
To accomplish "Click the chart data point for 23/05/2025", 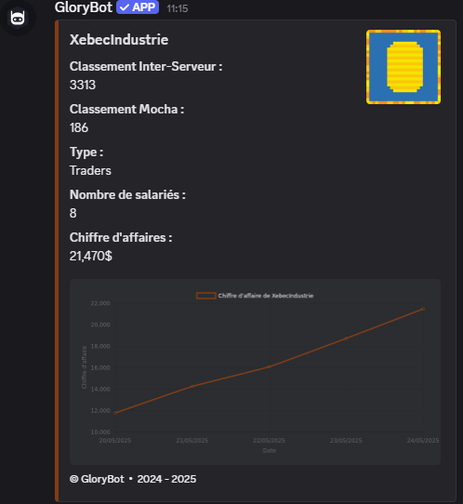I will coord(346,338).
